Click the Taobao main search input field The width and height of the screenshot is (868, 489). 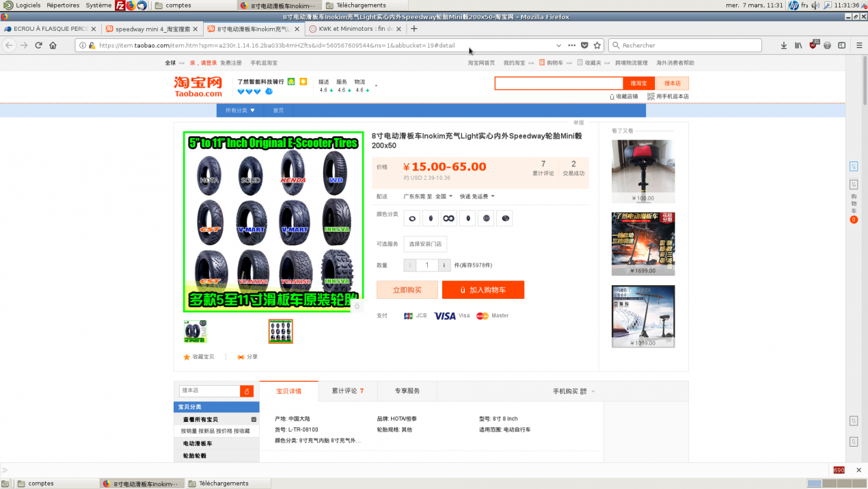click(x=559, y=83)
